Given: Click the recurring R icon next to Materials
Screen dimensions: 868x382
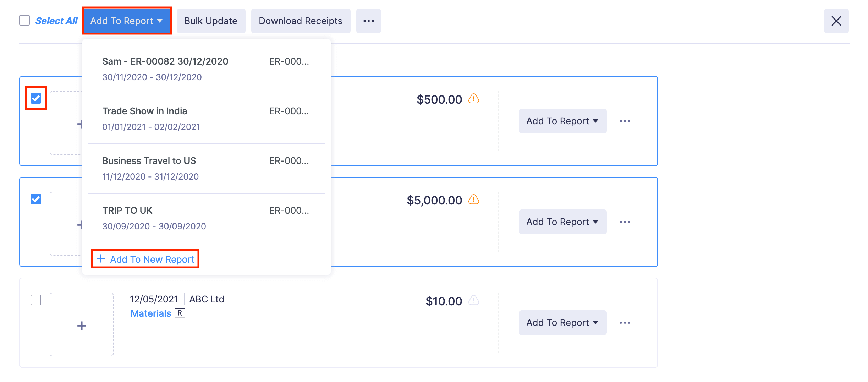Looking at the screenshot, I should [x=180, y=313].
